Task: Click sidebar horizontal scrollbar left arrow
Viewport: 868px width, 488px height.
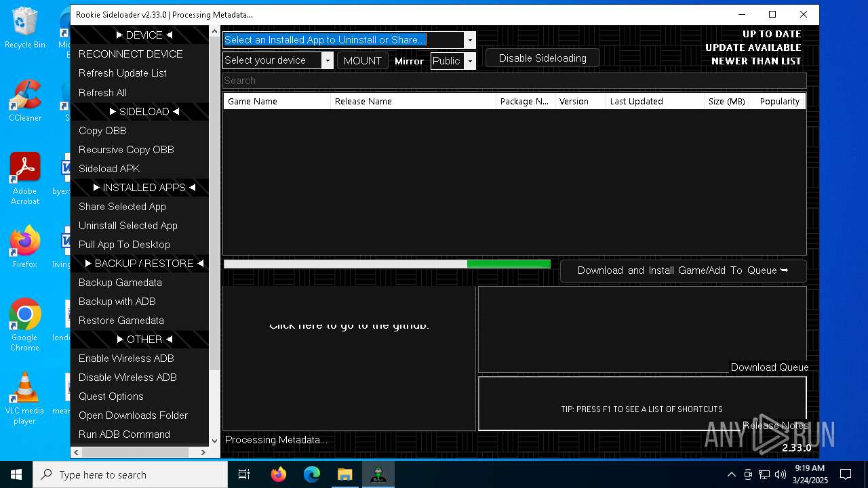Action: (76, 452)
